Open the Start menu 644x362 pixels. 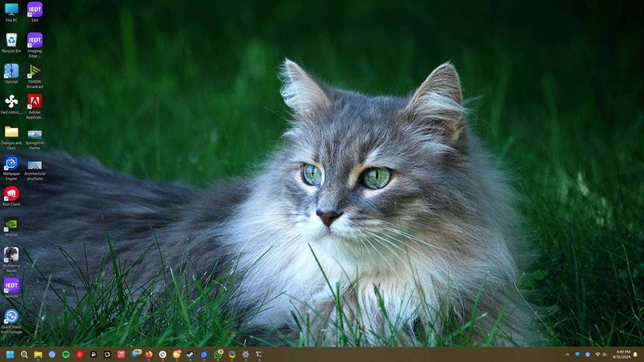coord(11,354)
